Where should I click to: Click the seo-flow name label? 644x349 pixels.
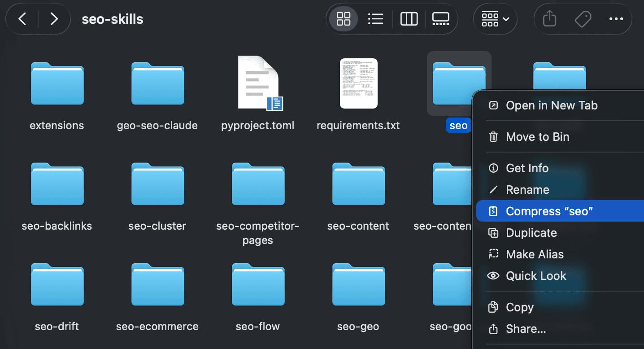pyautogui.click(x=258, y=327)
